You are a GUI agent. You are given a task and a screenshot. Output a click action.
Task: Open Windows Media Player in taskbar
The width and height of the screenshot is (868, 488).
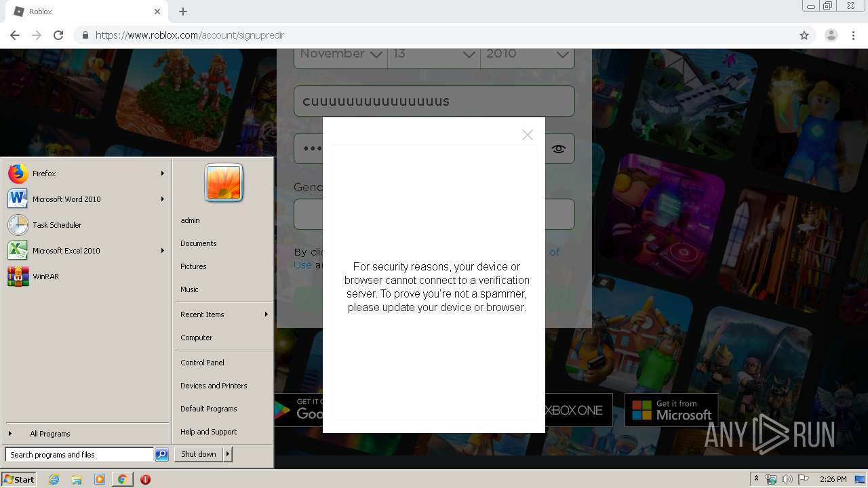(100, 479)
